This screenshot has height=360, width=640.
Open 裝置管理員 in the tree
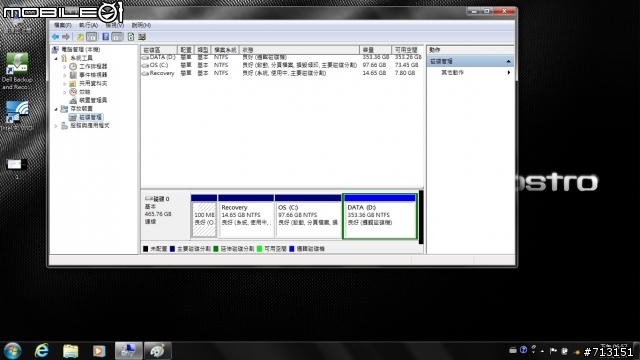93,100
